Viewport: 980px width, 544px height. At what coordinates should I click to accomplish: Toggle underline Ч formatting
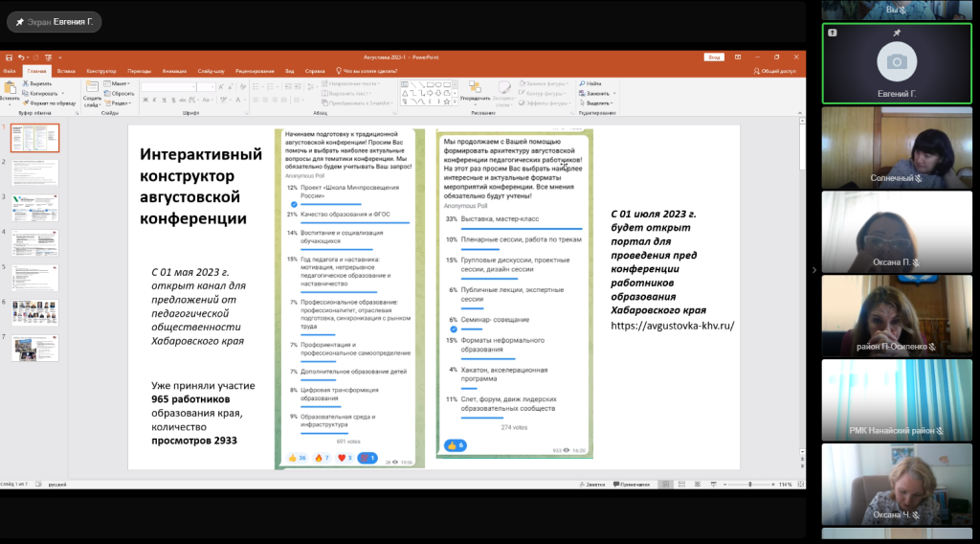pos(164,100)
